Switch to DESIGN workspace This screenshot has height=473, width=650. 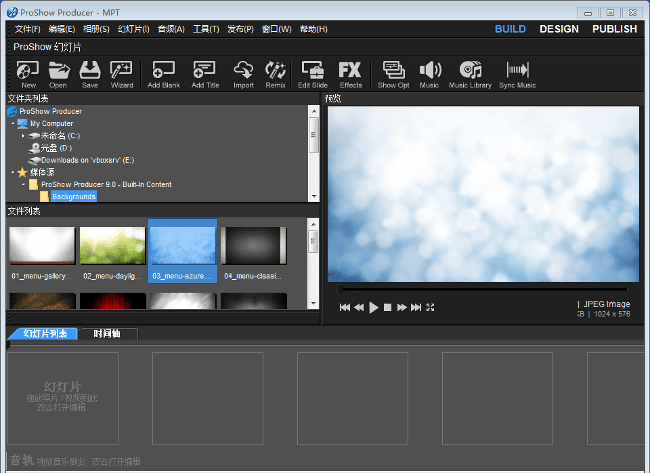pyautogui.click(x=558, y=29)
